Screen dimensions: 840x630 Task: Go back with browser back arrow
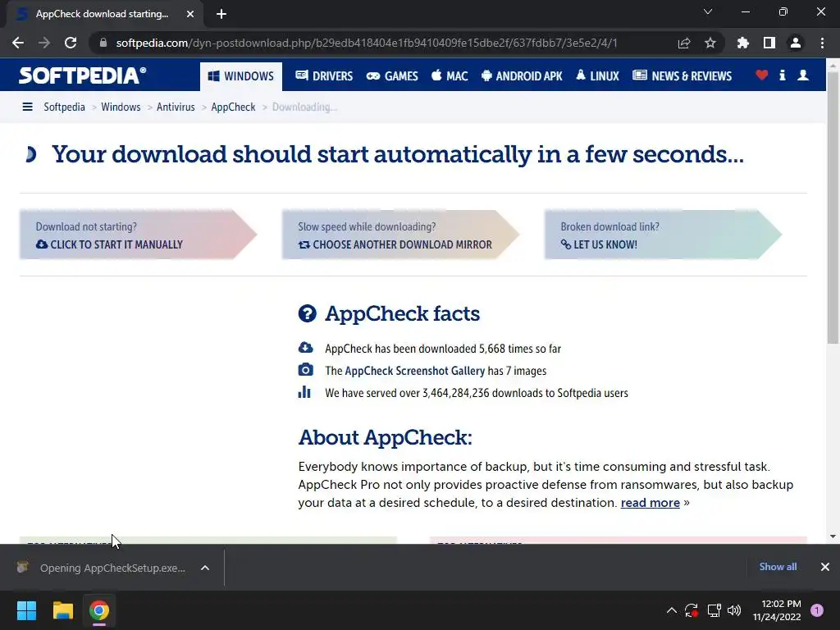pos(18,43)
